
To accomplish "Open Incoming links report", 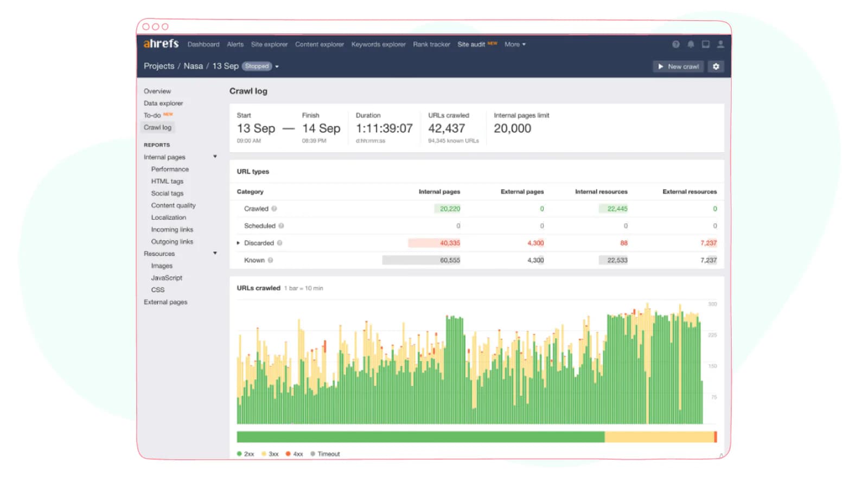I will (x=172, y=230).
